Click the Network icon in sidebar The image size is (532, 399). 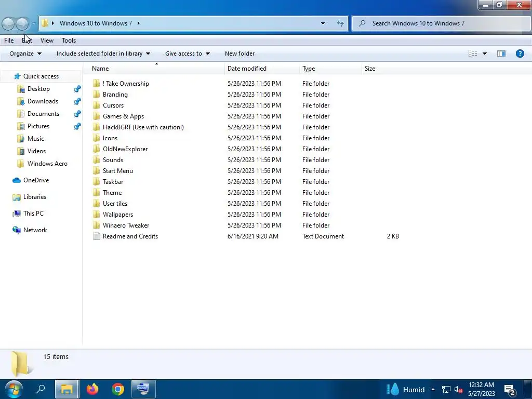click(16, 230)
